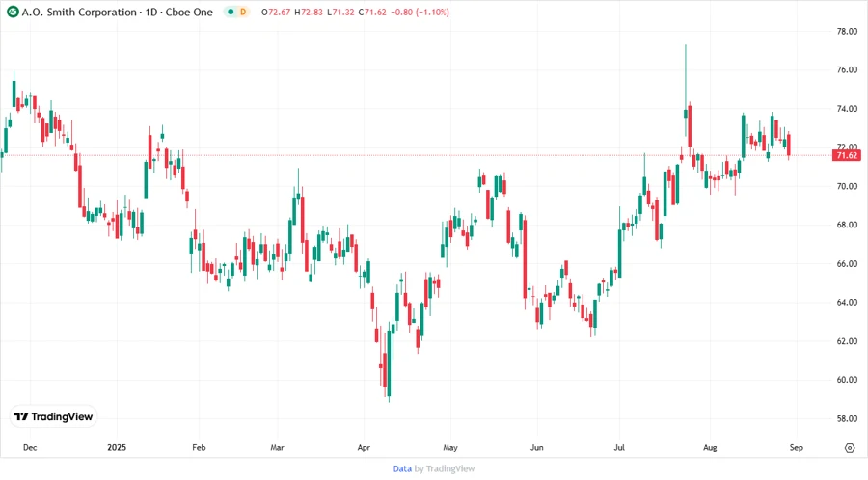This screenshot has width=868, height=480.
Task: Open the TradingView logo link
Action: click(x=53, y=416)
